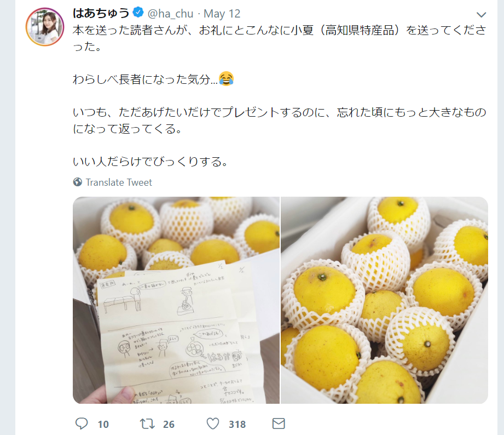Click the line いい人だらけでびっくりする
This screenshot has height=435, width=504.
(x=150, y=161)
